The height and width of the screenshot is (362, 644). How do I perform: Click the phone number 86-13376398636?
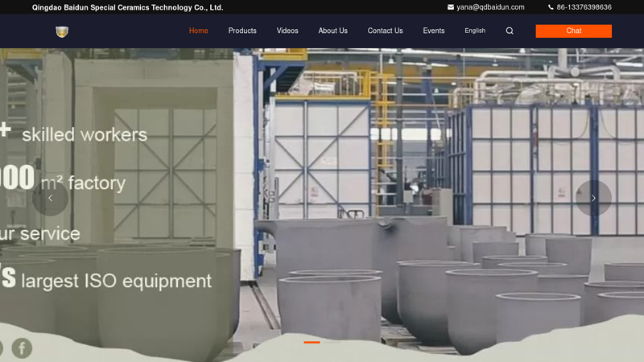tap(584, 7)
